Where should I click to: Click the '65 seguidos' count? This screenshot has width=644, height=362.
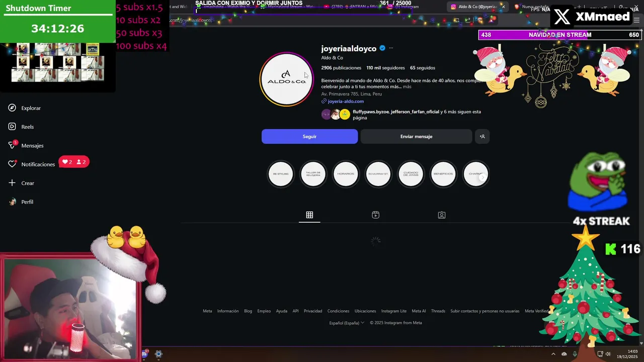423,68
